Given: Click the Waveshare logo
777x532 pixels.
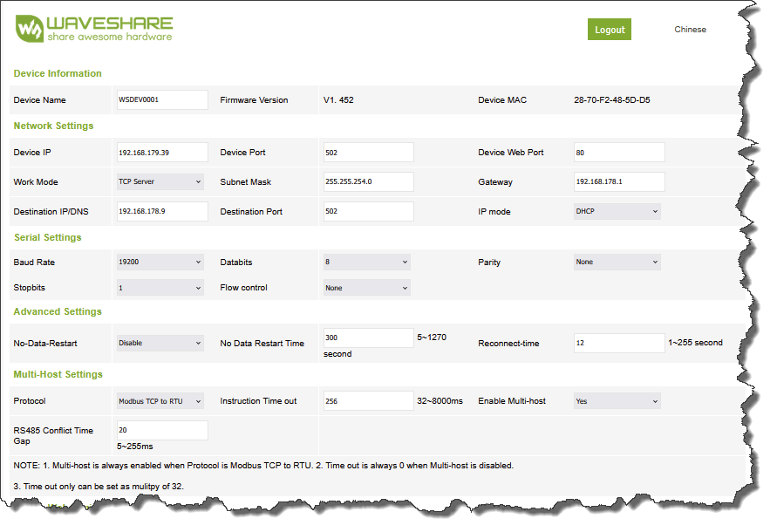Looking at the screenshot, I should (94, 29).
